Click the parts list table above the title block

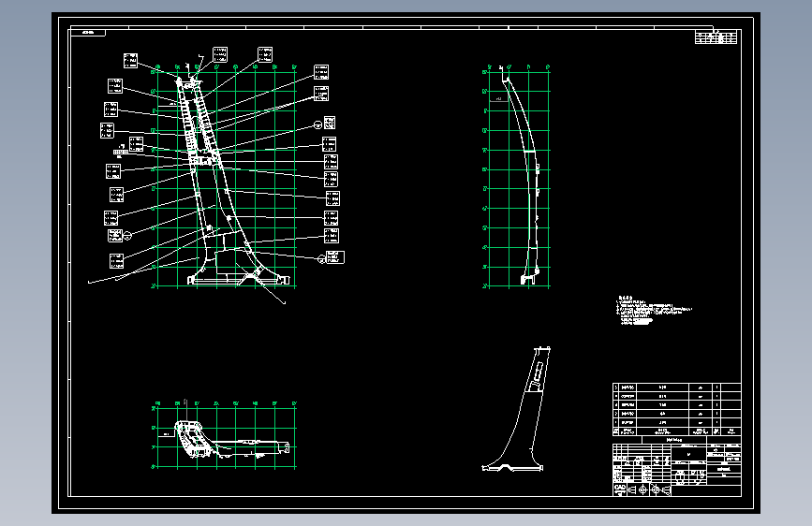click(x=677, y=409)
